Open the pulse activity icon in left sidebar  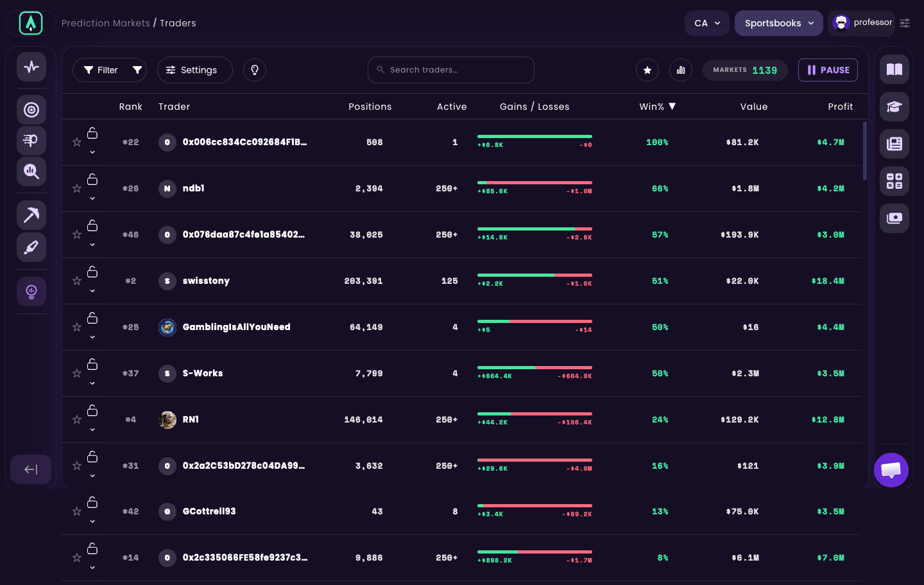31,67
